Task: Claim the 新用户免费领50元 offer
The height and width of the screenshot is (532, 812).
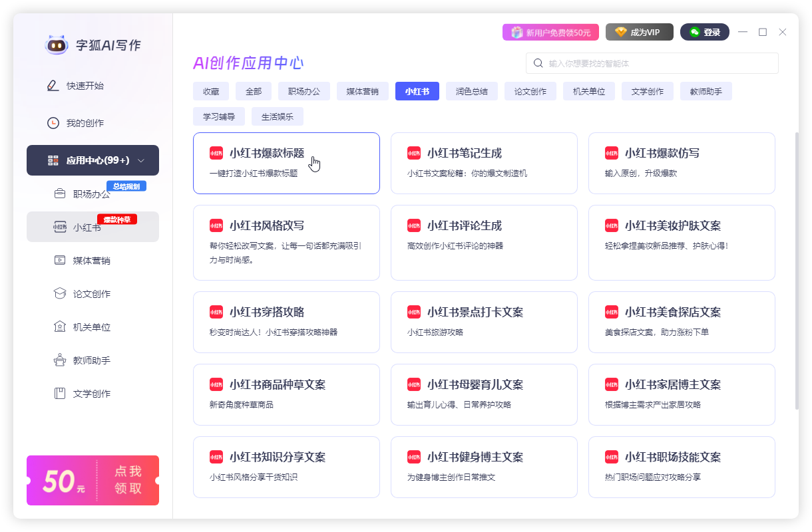Action: [550, 32]
